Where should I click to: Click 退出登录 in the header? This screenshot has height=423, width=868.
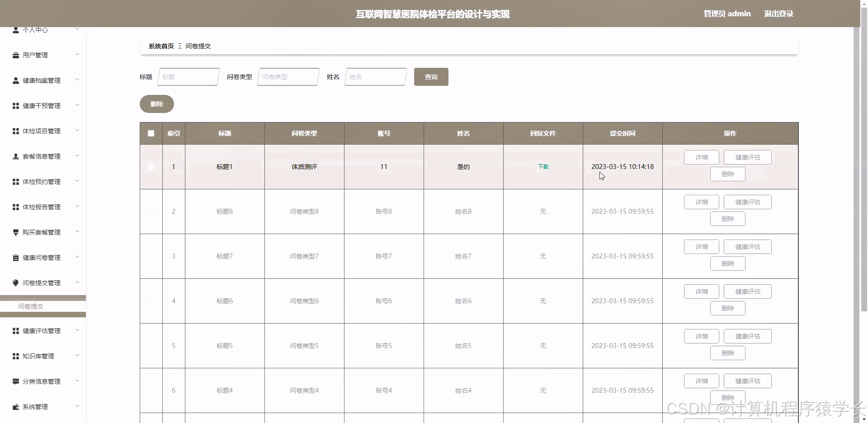tap(778, 14)
